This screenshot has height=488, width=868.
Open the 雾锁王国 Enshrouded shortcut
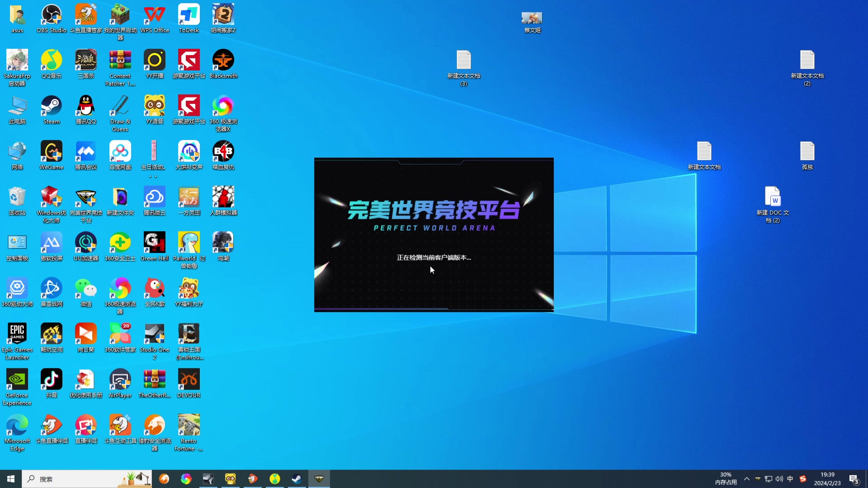189,342
